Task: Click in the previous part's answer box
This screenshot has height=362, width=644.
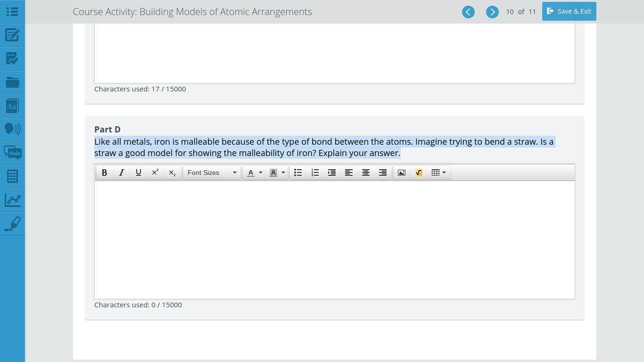Action: click(x=335, y=53)
